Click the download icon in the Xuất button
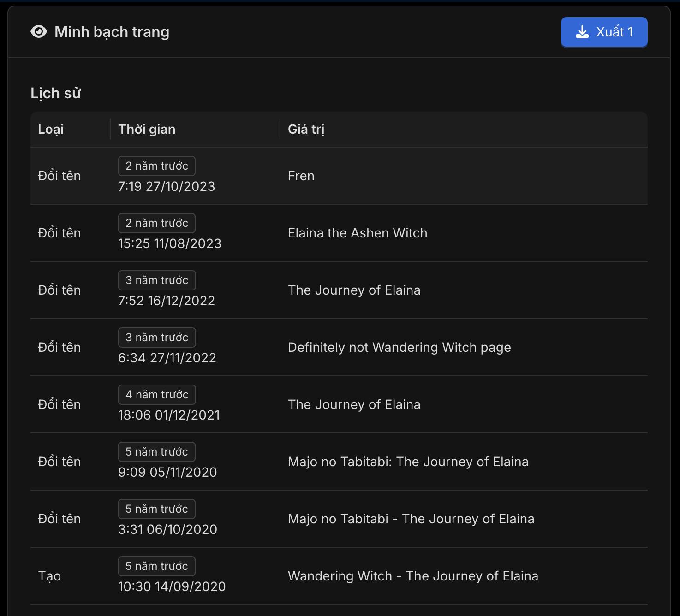This screenshot has width=680, height=616. tap(583, 32)
